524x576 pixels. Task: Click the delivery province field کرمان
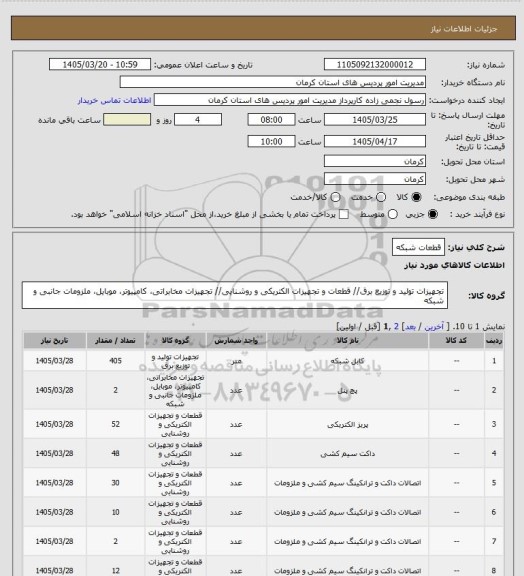coord(375,161)
